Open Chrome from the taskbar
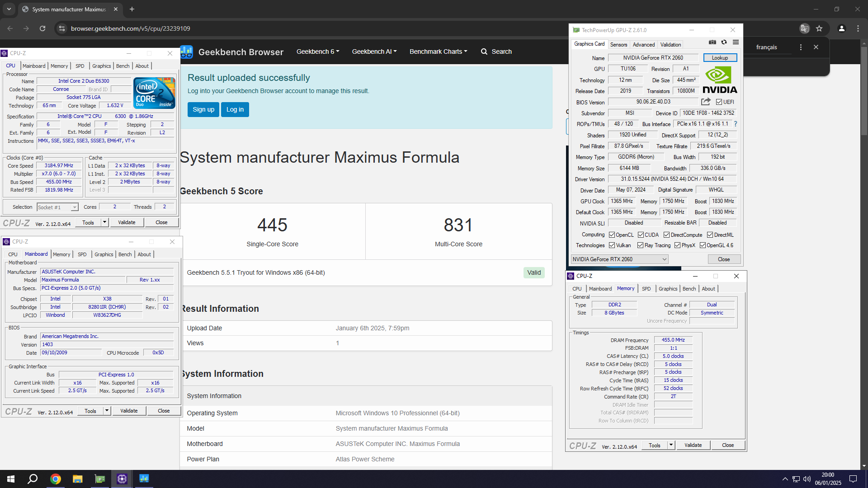Image resolution: width=868 pixels, height=488 pixels. tap(55, 479)
